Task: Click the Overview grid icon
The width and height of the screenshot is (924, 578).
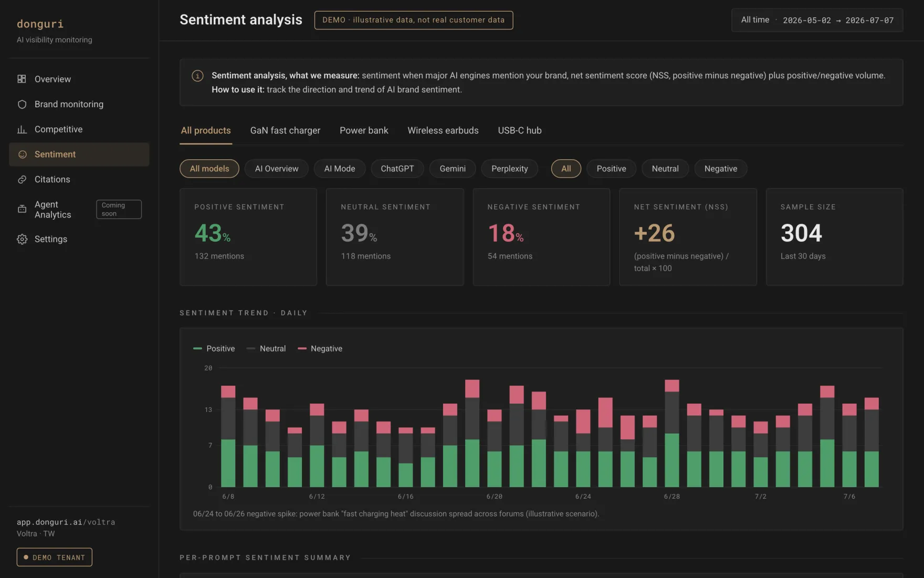Action: (x=22, y=79)
